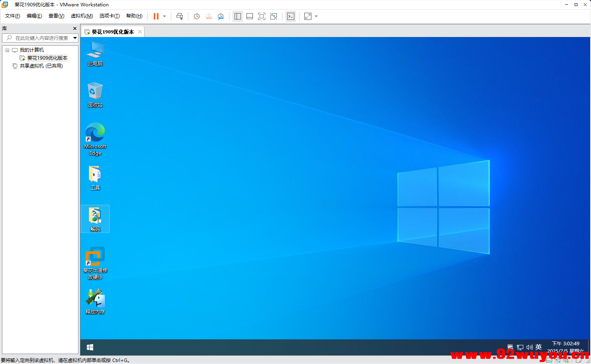Toggle the thumbnail bar view
This screenshot has height=364, width=591.
pos(250,16)
